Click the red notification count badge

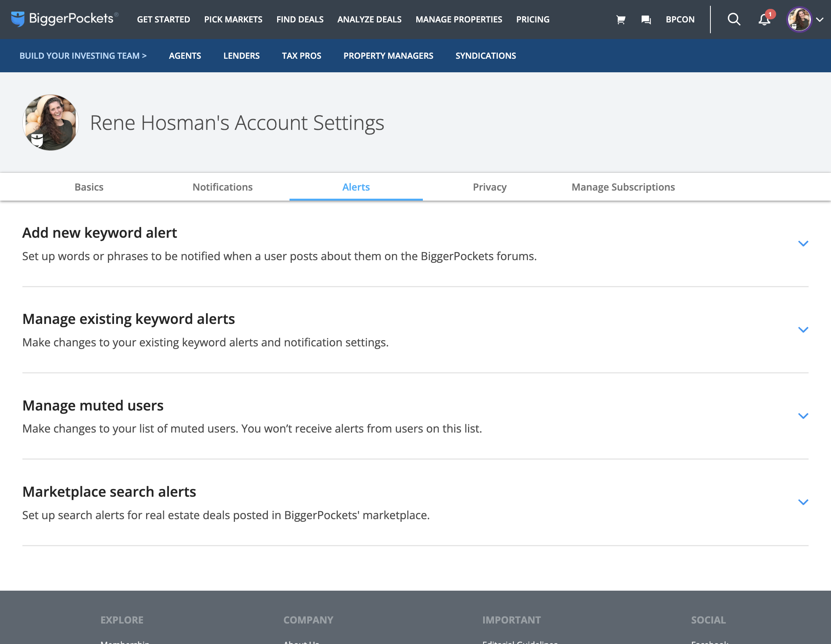point(770,14)
